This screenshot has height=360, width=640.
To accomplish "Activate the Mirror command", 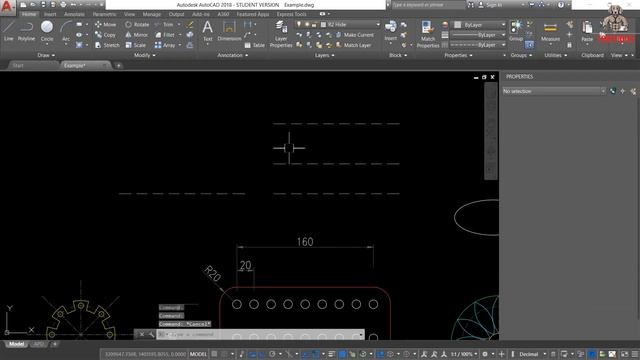I will click(136, 35).
